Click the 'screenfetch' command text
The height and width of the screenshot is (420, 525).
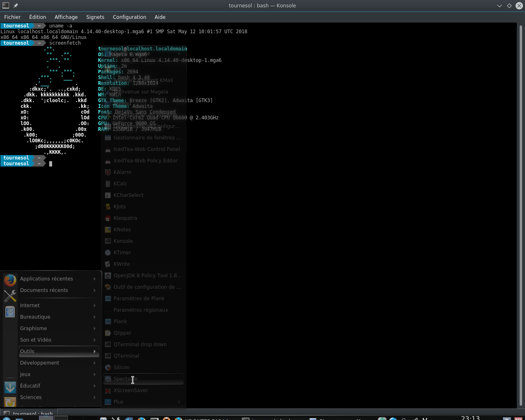pyautogui.click(x=65, y=43)
